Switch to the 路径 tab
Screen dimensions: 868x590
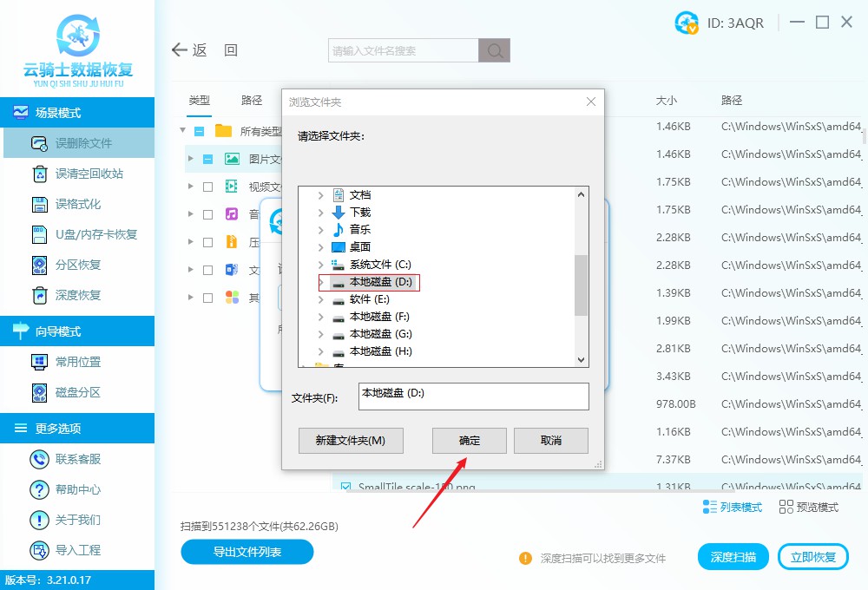click(x=252, y=101)
